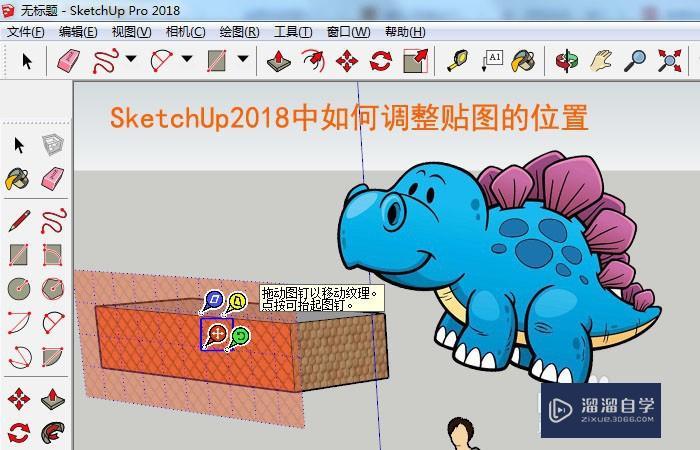The image size is (700, 450).
Task: Select the 2-Point Arc tool
Action: coord(53,322)
